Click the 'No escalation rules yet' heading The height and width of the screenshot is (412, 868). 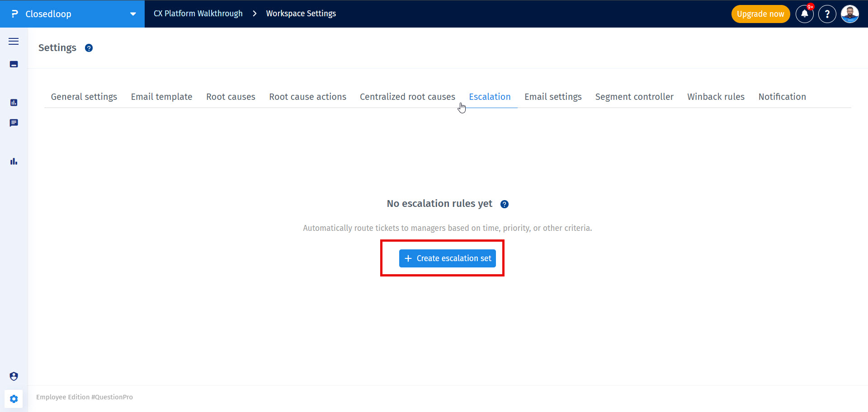pyautogui.click(x=439, y=204)
